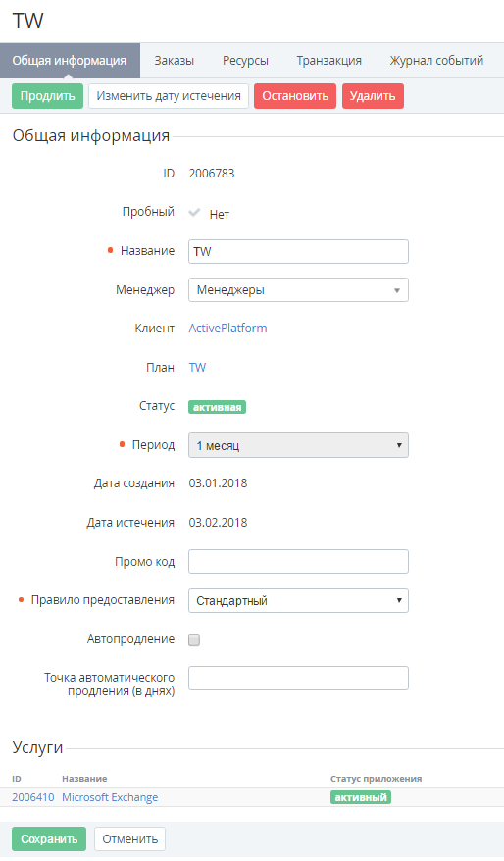This screenshot has height=861, width=504.
Task: Open the TW plan link
Action: pos(197,368)
